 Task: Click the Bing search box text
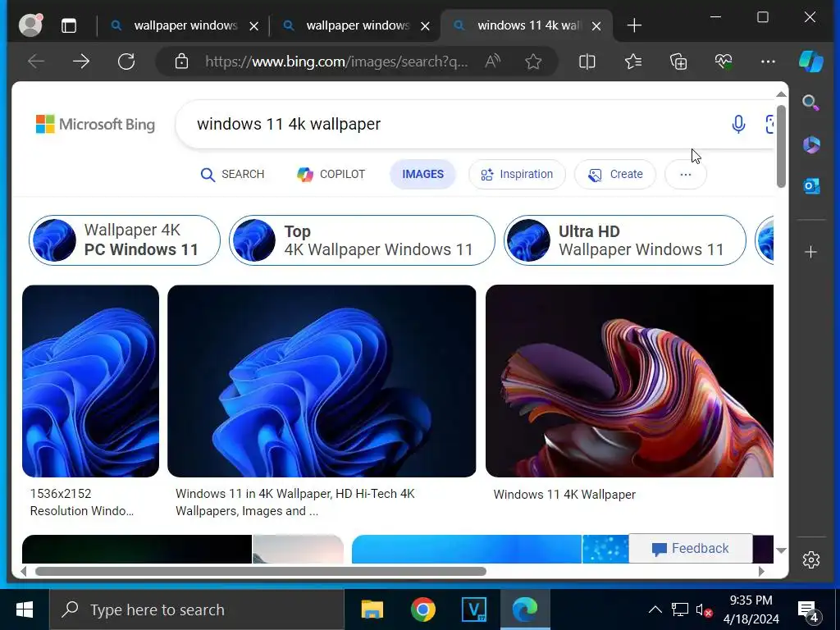tap(289, 125)
